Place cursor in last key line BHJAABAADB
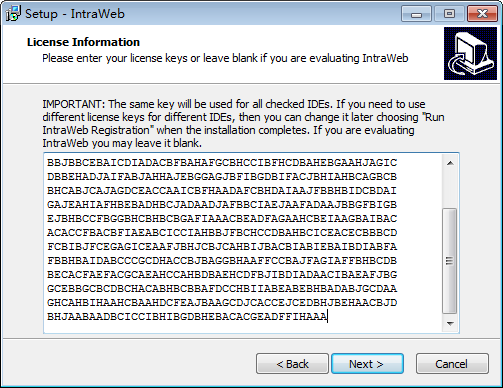This screenshot has width=503, height=388. click(x=187, y=317)
